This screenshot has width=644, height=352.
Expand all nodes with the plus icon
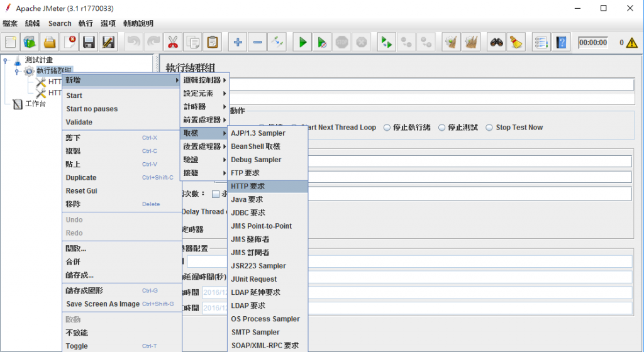tap(238, 42)
